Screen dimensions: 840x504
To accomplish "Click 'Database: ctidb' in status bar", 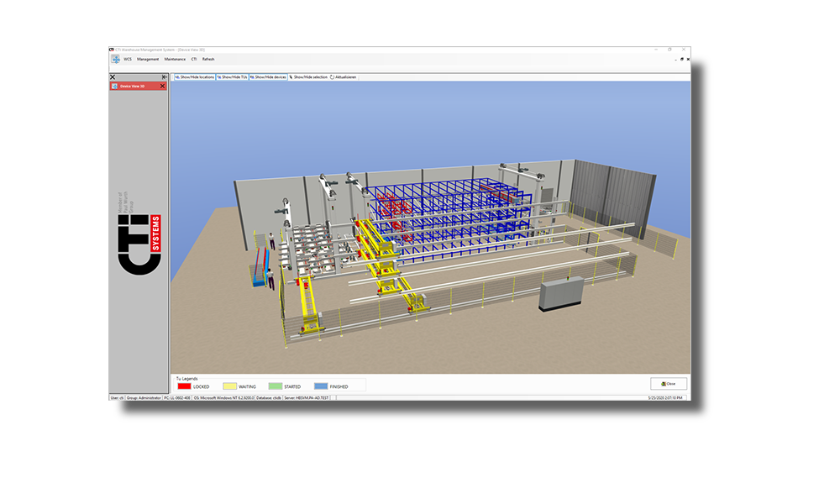I will tap(269, 398).
